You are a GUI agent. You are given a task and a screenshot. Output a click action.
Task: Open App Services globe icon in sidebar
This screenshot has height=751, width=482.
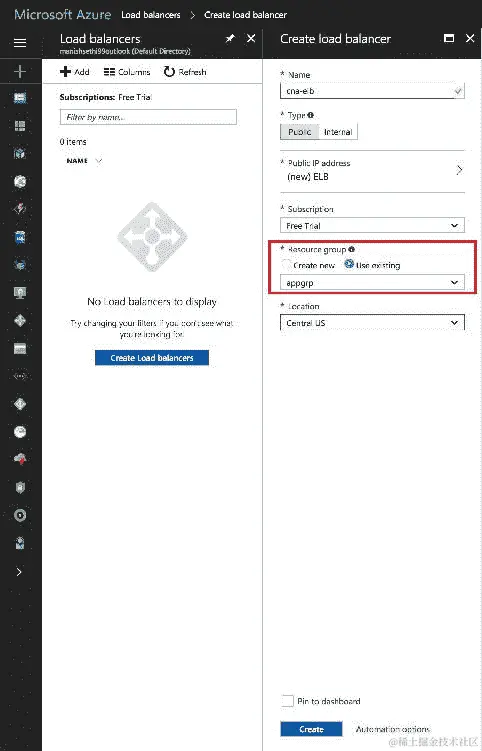(x=20, y=181)
